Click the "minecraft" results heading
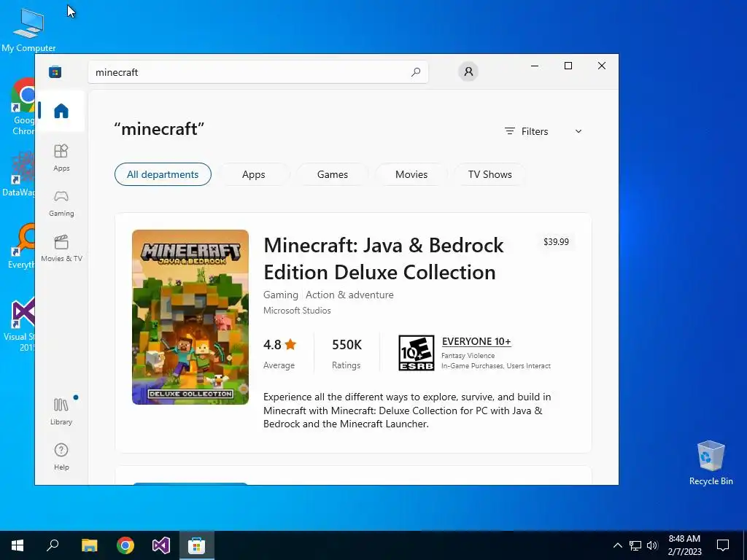 click(x=159, y=129)
